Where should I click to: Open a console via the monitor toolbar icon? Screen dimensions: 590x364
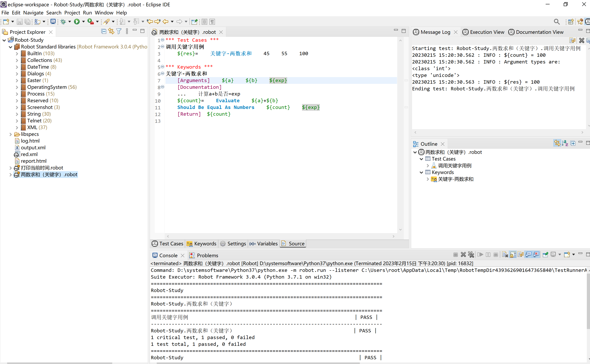pyautogui.click(x=53, y=22)
